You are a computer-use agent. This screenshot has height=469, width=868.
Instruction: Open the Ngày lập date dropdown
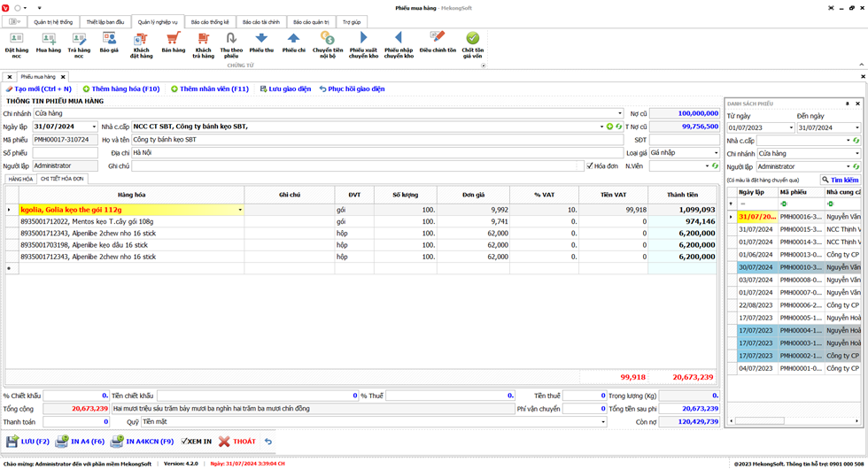coord(94,127)
